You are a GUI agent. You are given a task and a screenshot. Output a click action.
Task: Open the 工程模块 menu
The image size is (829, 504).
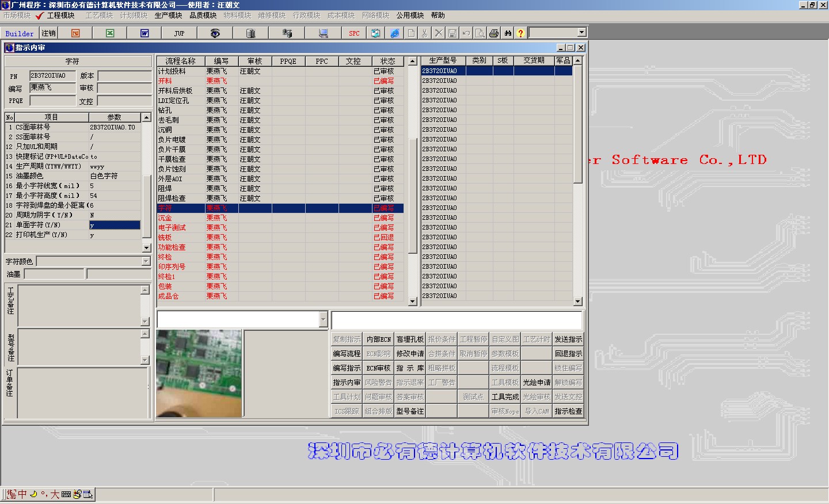click(60, 16)
